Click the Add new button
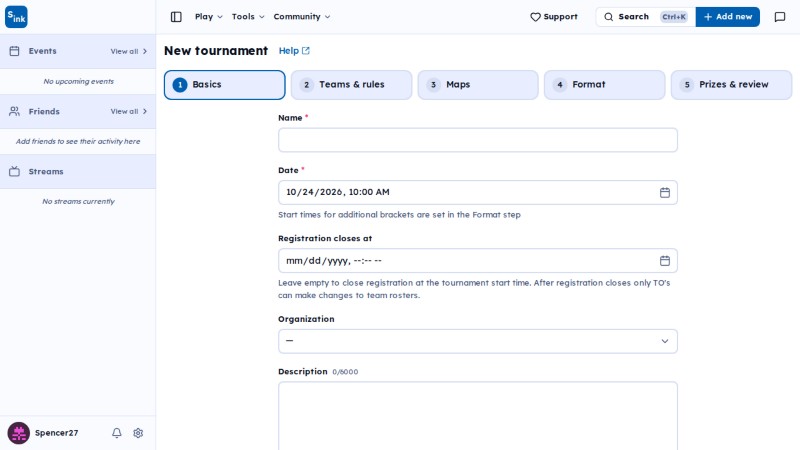This screenshot has height=450, width=800. [728, 17]
